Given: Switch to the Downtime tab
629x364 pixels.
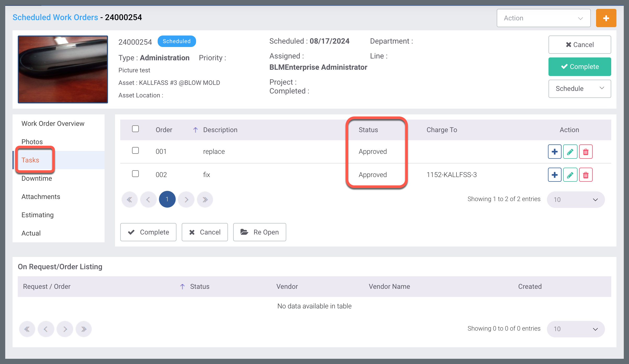Looking at the screenshot, I should click(37, 178).
